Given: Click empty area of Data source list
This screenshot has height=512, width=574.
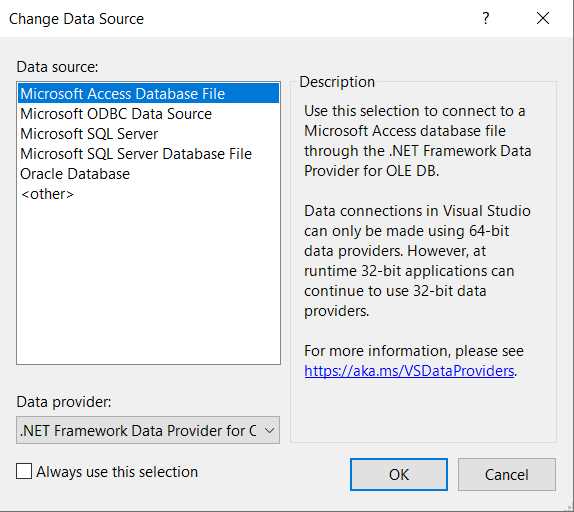Looking at the screenshot, I should [149, 282].
